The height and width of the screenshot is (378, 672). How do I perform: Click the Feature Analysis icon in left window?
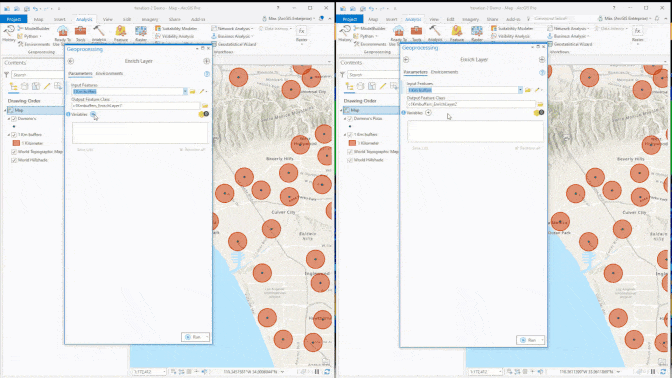point(121,30)
